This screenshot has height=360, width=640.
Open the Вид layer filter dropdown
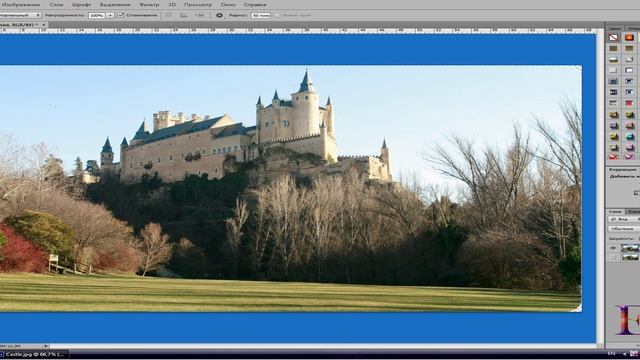click(x=624, y=219)
